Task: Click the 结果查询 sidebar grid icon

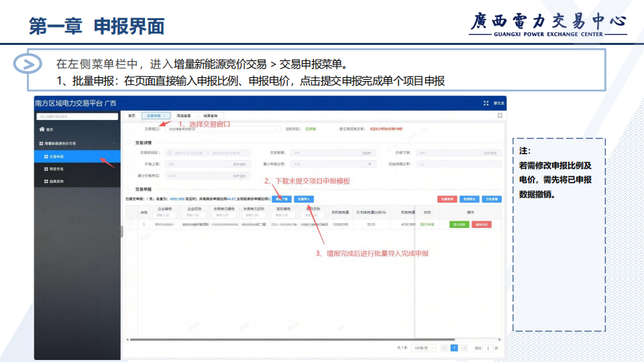Action: coord(46,182)
